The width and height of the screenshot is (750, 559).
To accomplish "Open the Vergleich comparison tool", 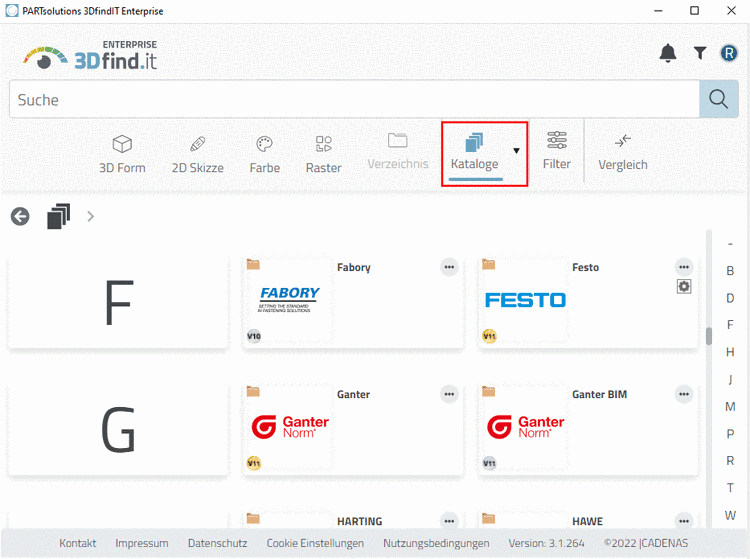I will [622, 152].
